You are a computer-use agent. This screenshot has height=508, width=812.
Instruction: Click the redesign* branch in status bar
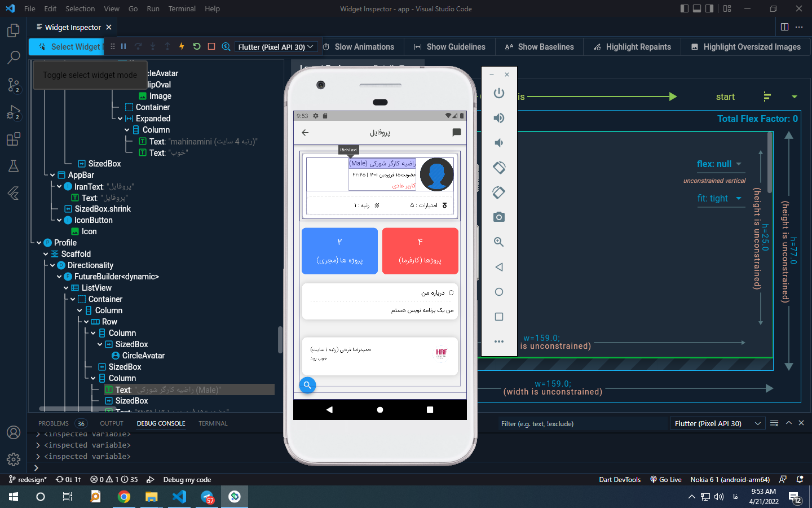28,480
